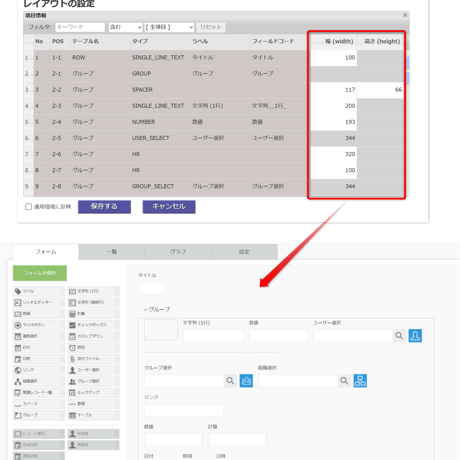Image resolution: width=460 pixels, height=460 pixels.
Task: Switch to the 一覧 tab
Action: tap(112, 252)
